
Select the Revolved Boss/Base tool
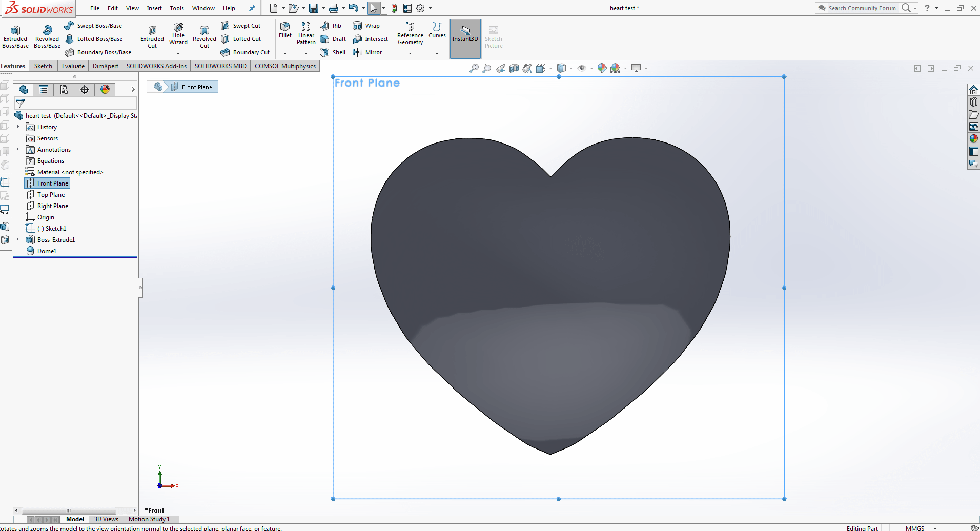(47, 37)
